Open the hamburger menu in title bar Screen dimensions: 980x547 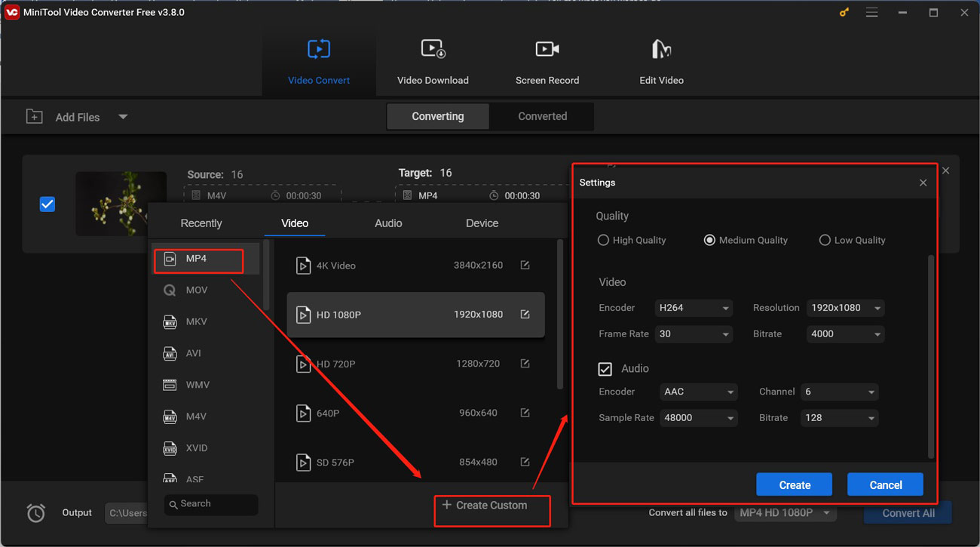click(x=871, y=13)
